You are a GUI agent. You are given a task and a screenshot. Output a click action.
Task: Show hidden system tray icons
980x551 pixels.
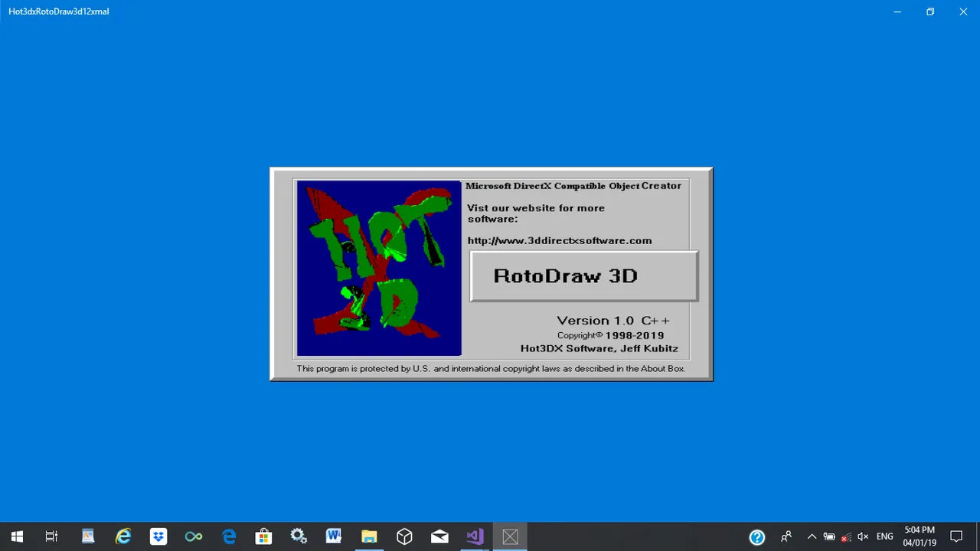(x=812, y=536)
